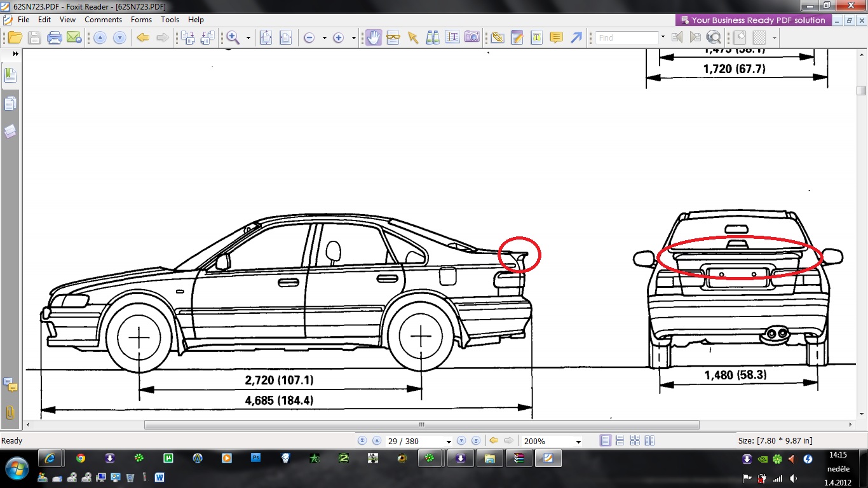Open the 200% zoom level dropdown
This screenshot has height=488, width=868.
click(x=578, y=442)
